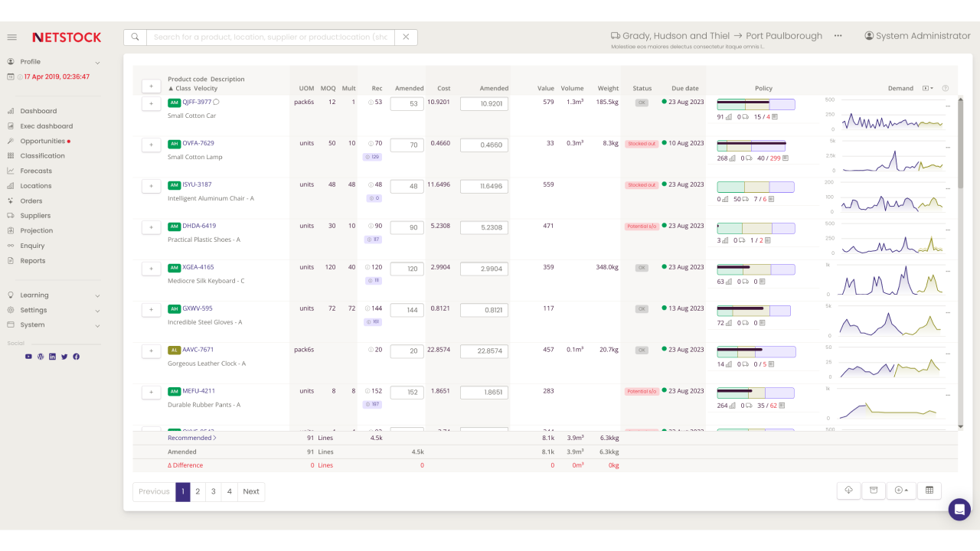Open the LinkedIn social icon
This screenshot has height=551, width=980.
(x=52, y=357)
